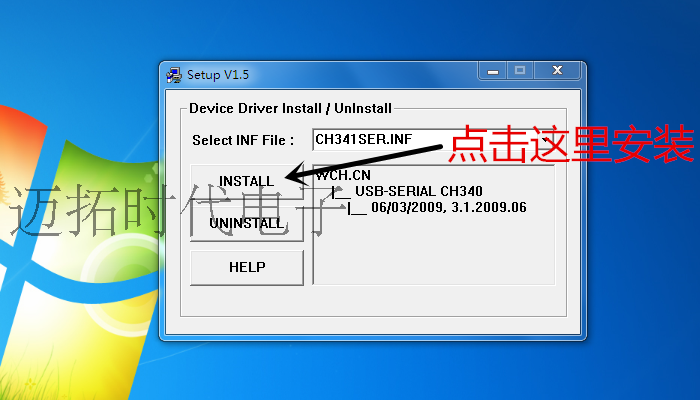Click the Setup V1.5 title bar icon
Screen dimensions: 700x400
click(x=174, y=75)
